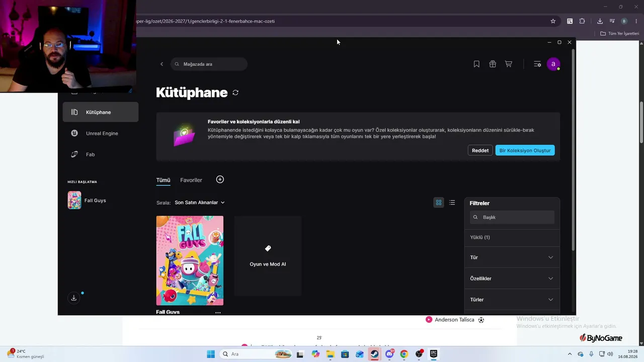Select the Tümü tab

click(x=163, y=180)
